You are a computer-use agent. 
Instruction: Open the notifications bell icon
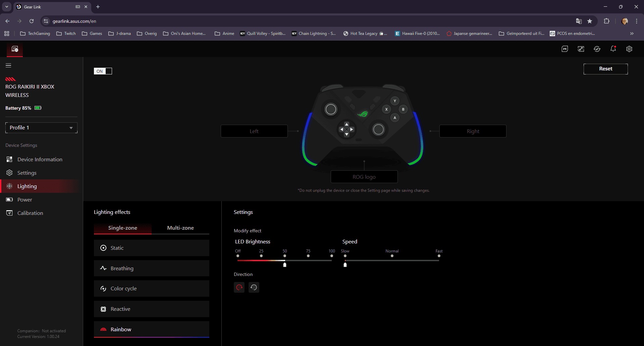click(613, 49)
